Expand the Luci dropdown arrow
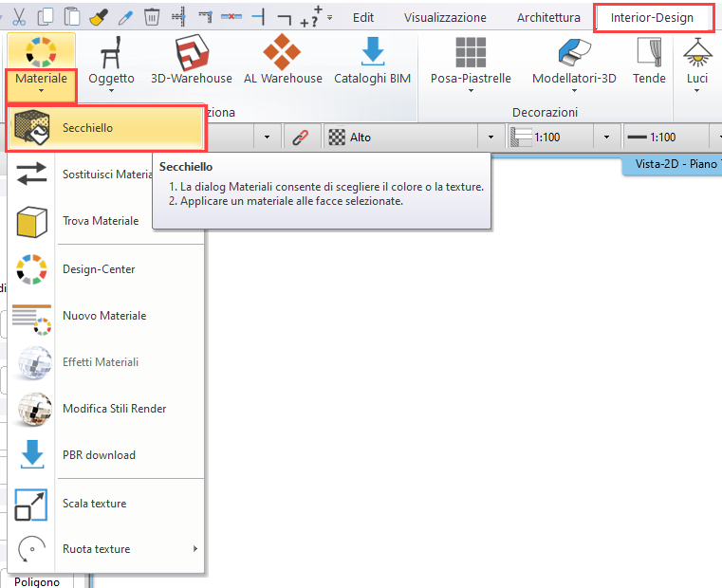 point(696,91)
